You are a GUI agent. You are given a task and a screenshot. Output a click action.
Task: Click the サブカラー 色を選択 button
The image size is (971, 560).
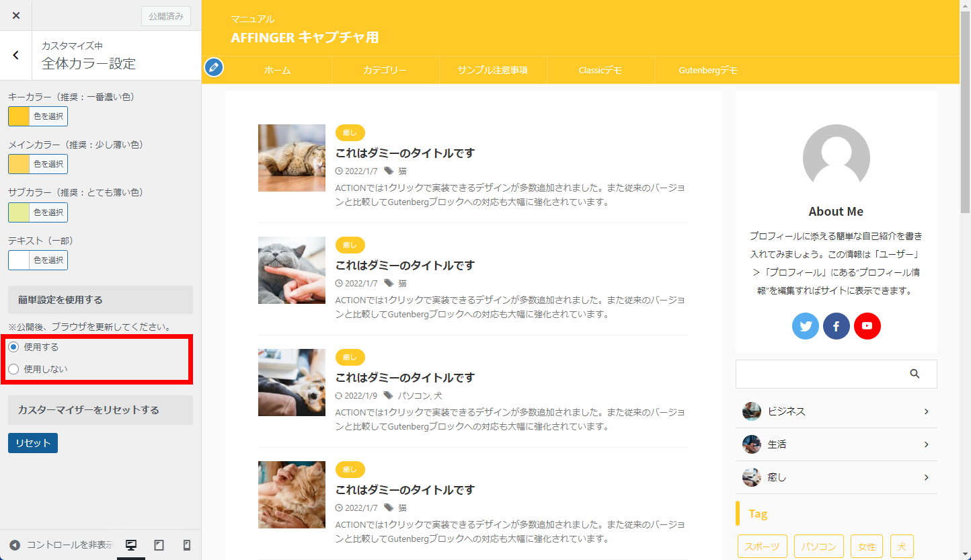pyautogui.click(x=48, y=212)
